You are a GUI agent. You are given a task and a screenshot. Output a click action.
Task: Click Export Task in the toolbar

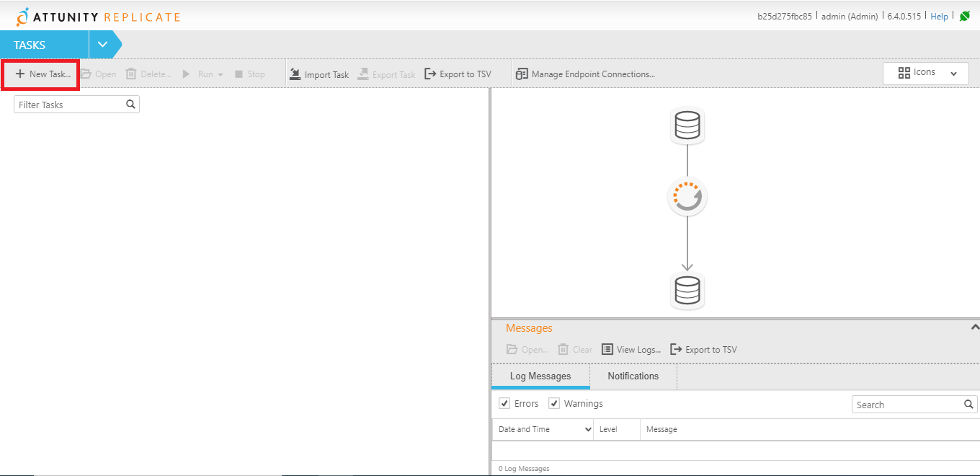(387, 74)
